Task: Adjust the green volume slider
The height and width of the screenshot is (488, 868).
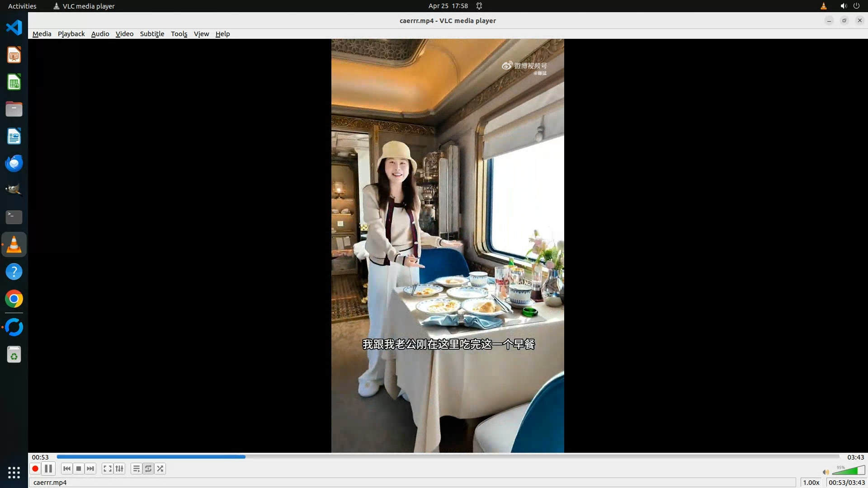Action: click(x=848, y=471)
